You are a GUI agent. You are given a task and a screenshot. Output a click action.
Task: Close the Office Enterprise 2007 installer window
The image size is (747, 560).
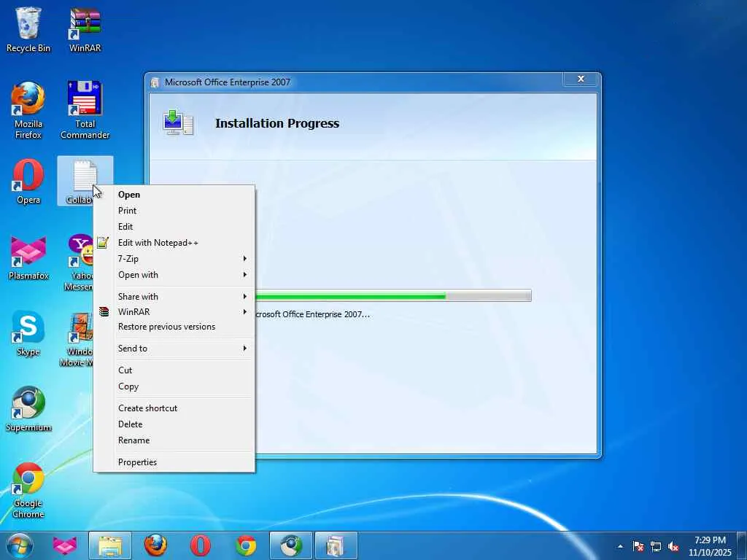580,79
